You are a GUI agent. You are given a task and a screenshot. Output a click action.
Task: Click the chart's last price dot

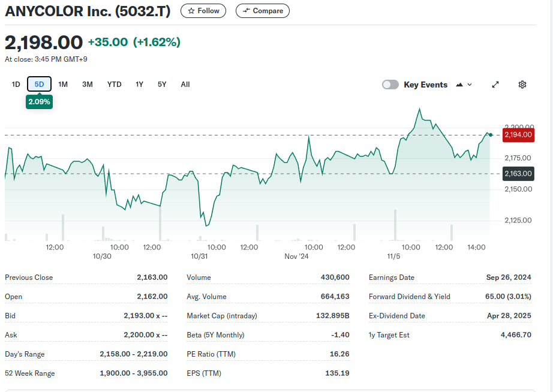491,135
